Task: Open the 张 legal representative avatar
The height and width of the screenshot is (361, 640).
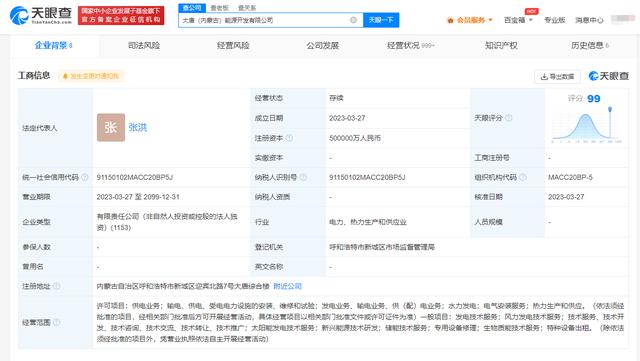Action: (x=111, y=127)
